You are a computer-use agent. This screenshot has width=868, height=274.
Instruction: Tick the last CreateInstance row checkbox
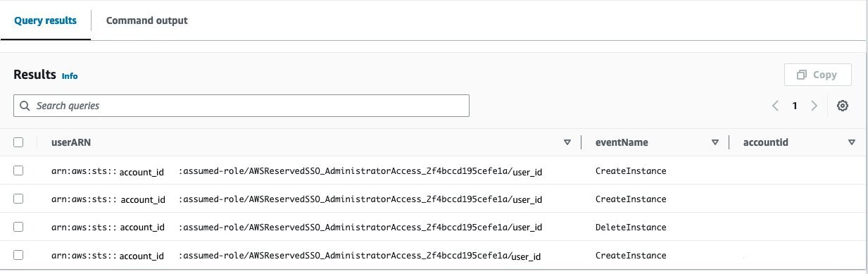(19, 255)
